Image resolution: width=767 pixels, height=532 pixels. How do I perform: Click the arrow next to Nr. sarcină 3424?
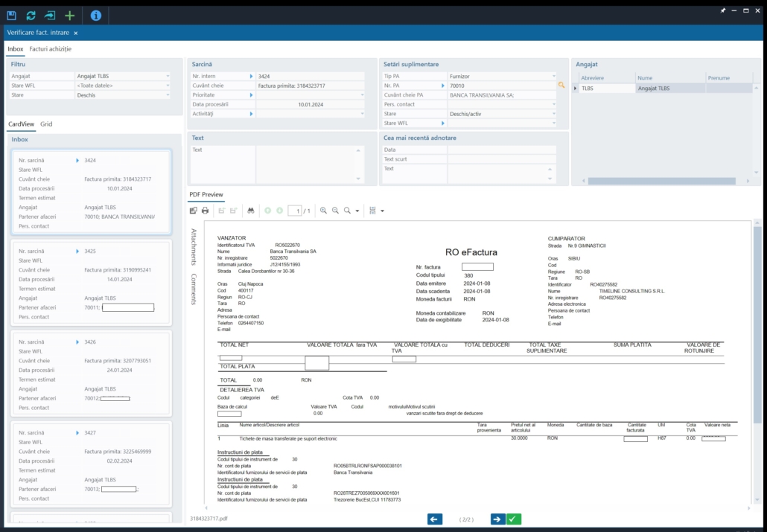click(x=77, y=161)
